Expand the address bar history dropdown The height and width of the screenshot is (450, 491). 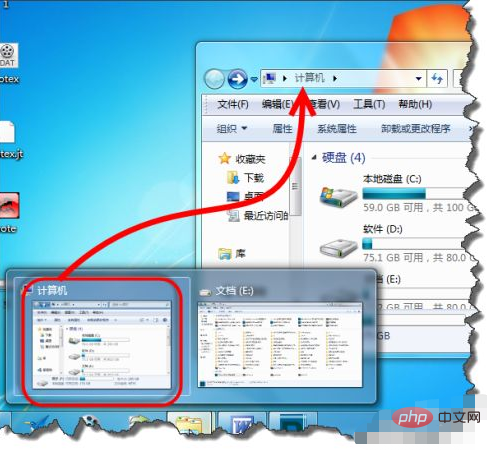point(419,79)
